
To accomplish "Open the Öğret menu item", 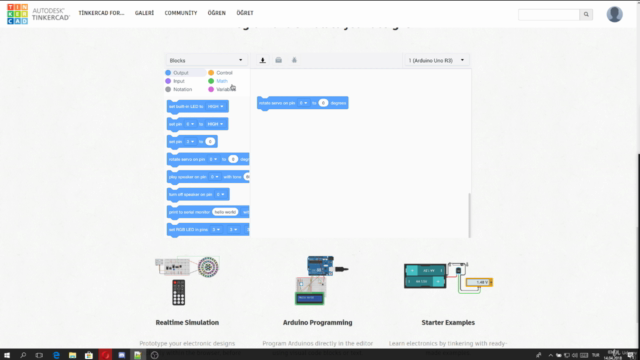I will tap(245, 13).
